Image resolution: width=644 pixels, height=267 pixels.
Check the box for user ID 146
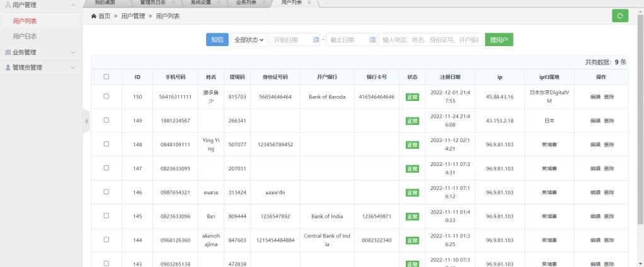click(106, 192)
